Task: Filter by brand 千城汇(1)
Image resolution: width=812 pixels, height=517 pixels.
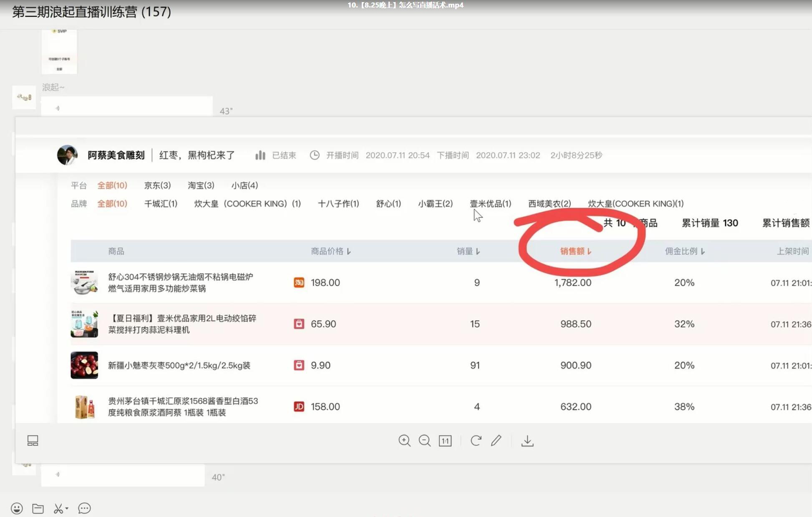Action: [x=161, y=203]
